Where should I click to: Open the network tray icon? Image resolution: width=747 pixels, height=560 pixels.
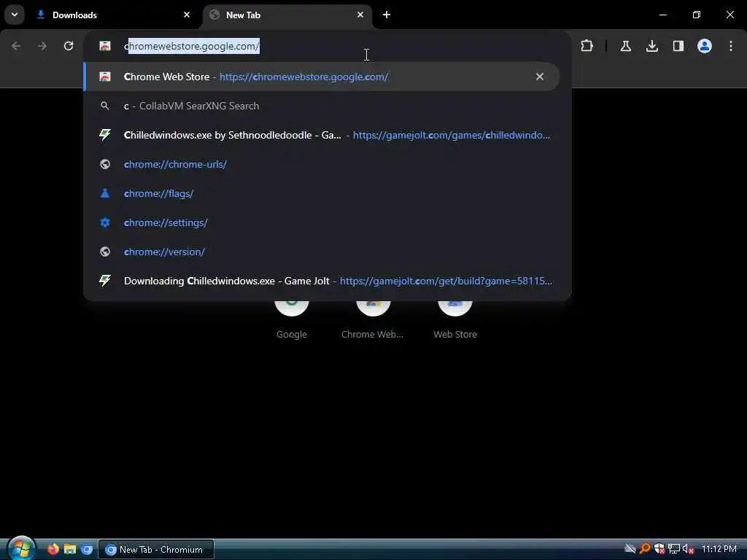click(673, 549)
